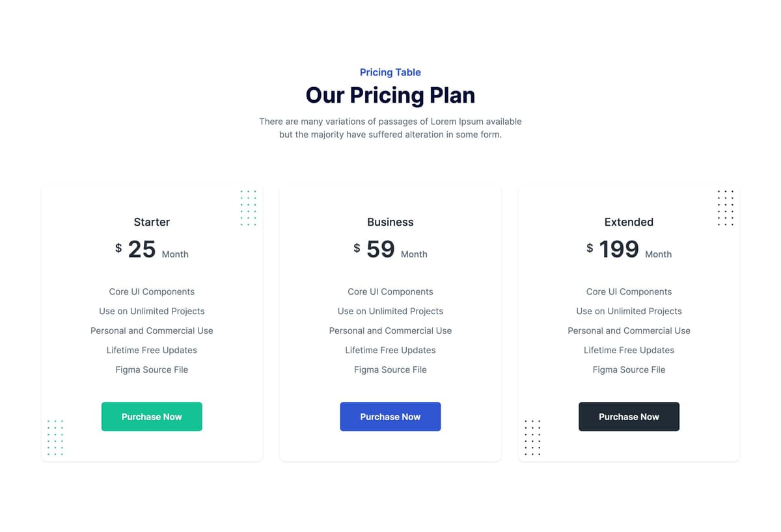Select the Business plan title
The image size is (781, 532).
coord(390,222)
